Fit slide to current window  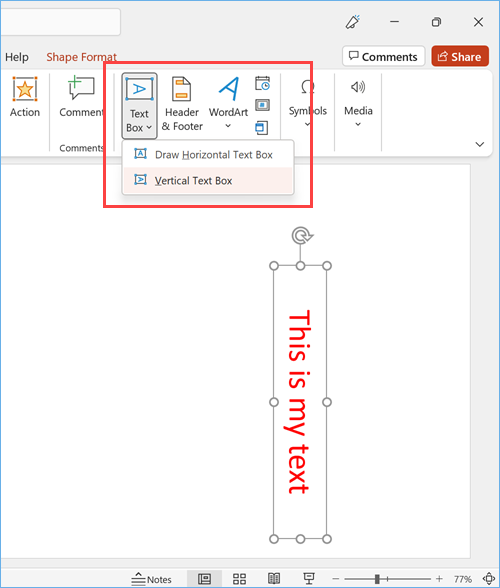point(489,579)
